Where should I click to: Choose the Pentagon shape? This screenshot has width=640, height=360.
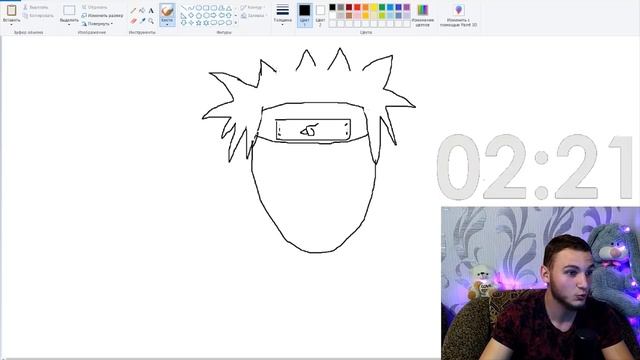tap(199, 16)
